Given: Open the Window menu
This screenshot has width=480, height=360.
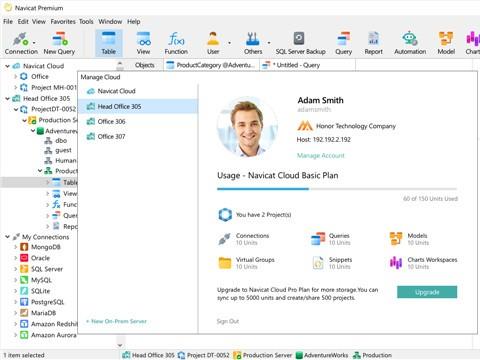Looking at the screenshot, I should point(110,21).
